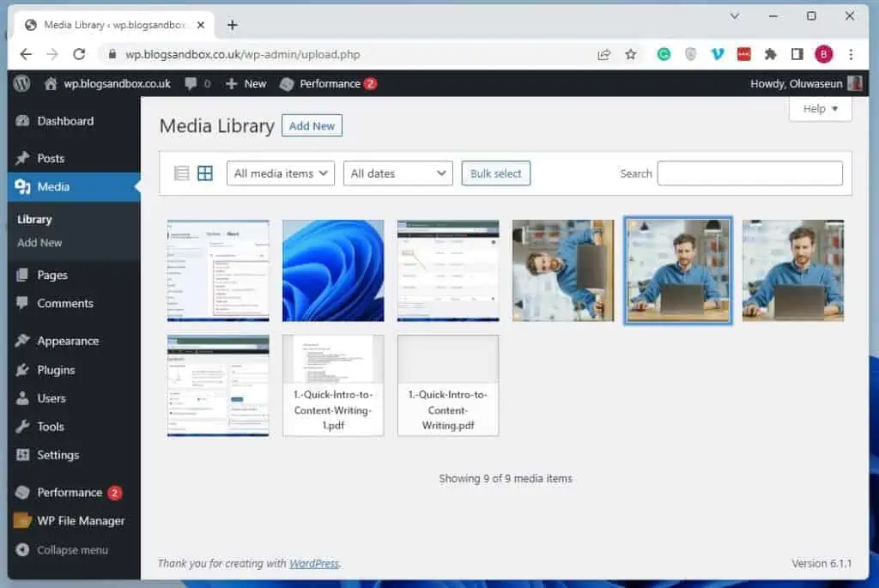Open Comments in the sidebar
The image size is (879, 588).
tap(65, 303)
